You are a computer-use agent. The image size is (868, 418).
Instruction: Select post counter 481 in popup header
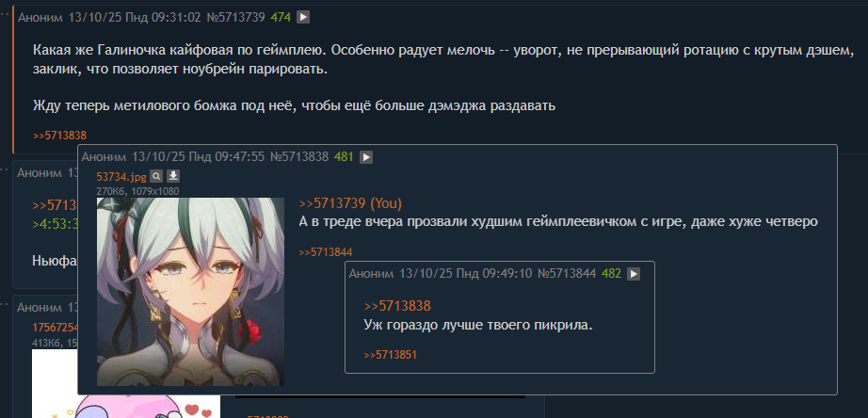coord(344,157)
